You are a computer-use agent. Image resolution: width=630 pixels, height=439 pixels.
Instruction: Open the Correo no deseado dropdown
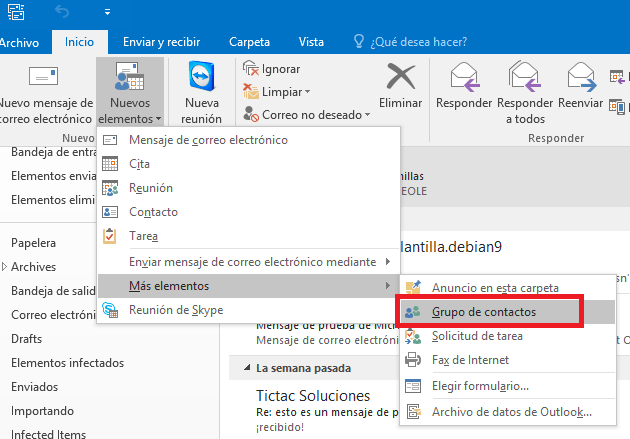pos(307,115)
